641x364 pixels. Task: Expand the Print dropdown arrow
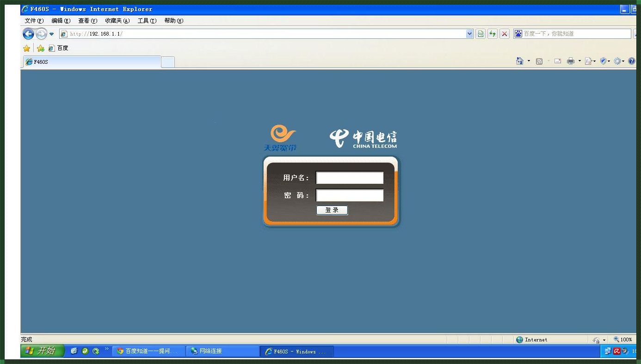[579, 61]
